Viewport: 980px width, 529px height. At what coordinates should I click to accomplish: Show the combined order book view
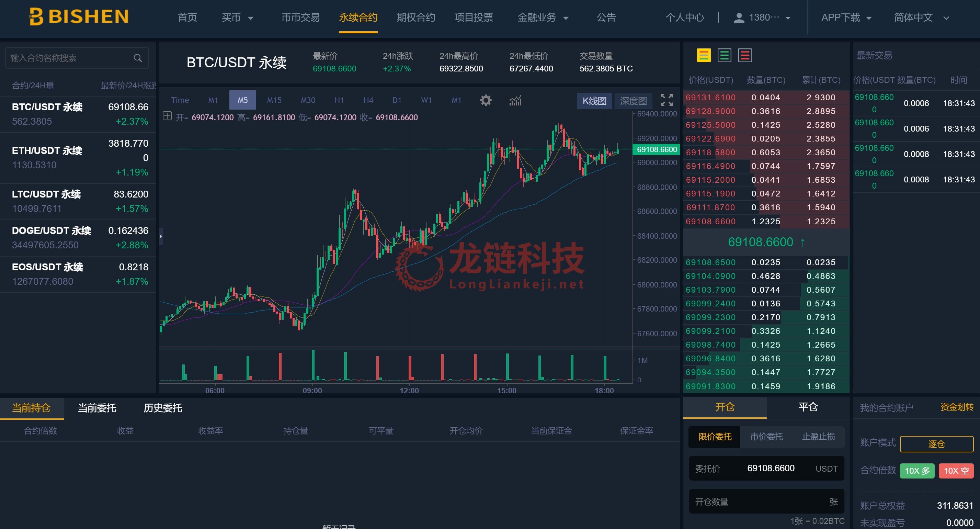704,56
